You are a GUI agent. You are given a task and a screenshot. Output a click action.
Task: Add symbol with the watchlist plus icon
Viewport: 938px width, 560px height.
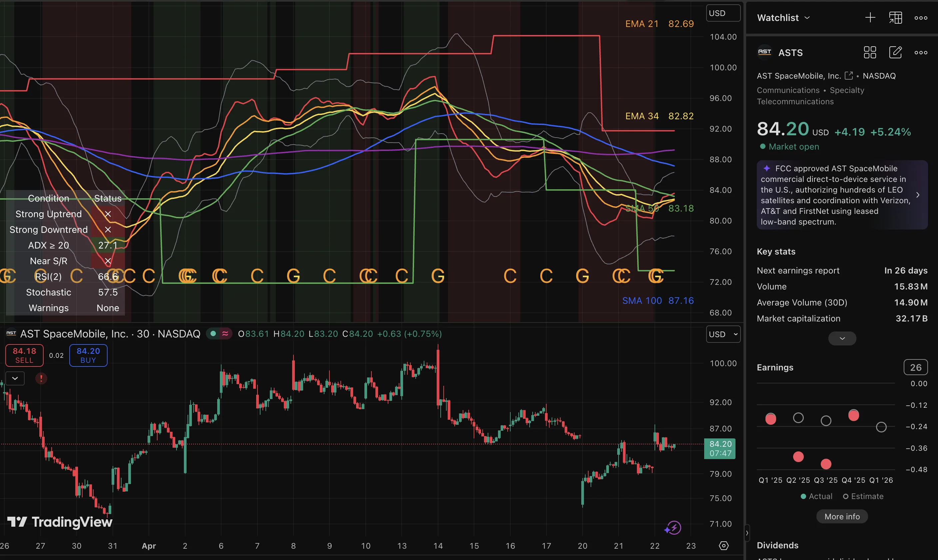[870, 17]
